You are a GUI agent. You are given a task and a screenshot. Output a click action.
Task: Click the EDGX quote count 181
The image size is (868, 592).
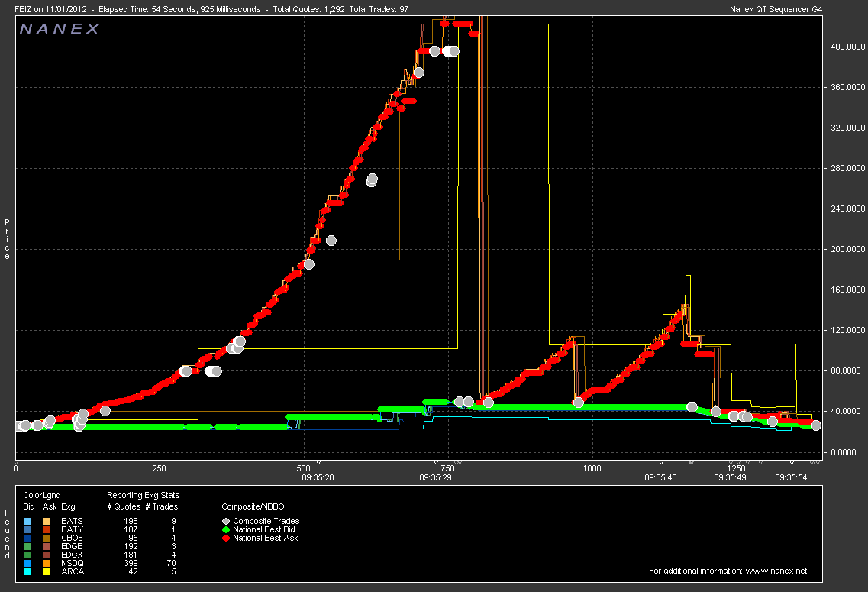tap(131, 555)
